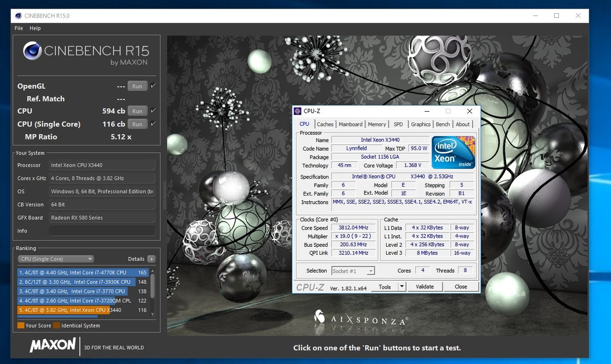Click the Identical System brown legend swatch
Viewport: 611px width, 364px height.
[x=57, y=326]
